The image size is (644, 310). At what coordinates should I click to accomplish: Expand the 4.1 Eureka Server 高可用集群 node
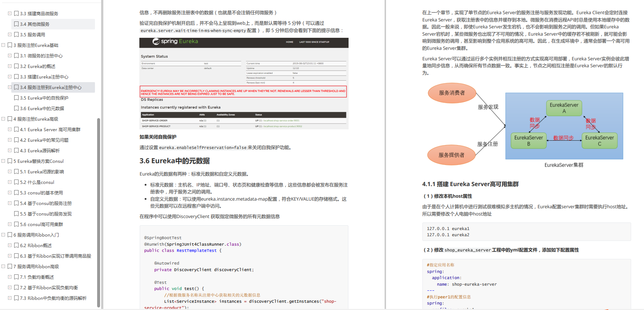click(x=10, y=129)
